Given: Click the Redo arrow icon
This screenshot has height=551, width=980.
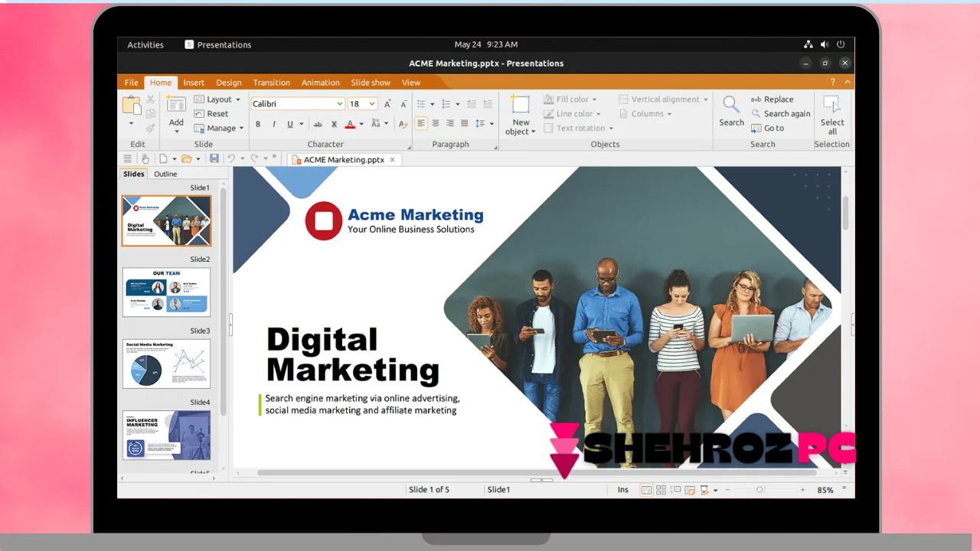Looking at the screenshot, I should pos(254,158).
